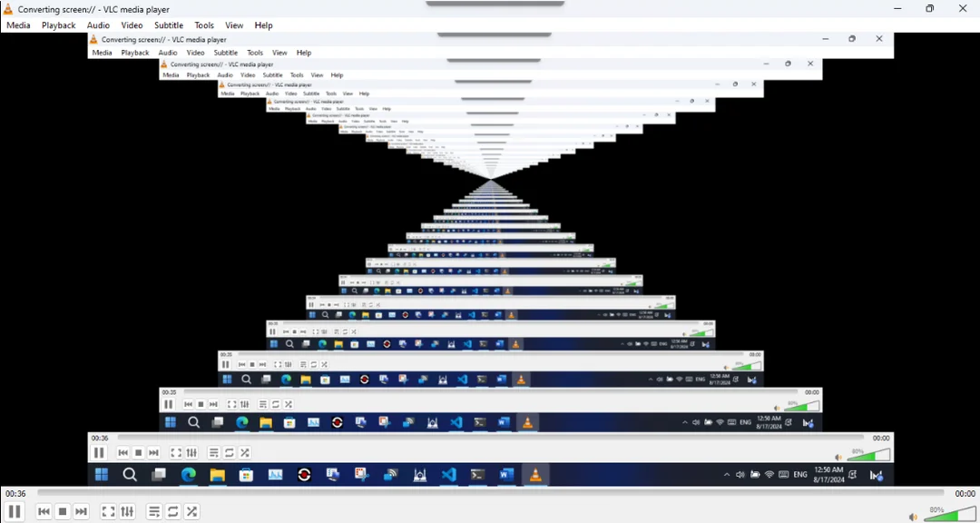
Task: Click the Previous media button in bottom toolbar
Action: [x=44, y=512]
